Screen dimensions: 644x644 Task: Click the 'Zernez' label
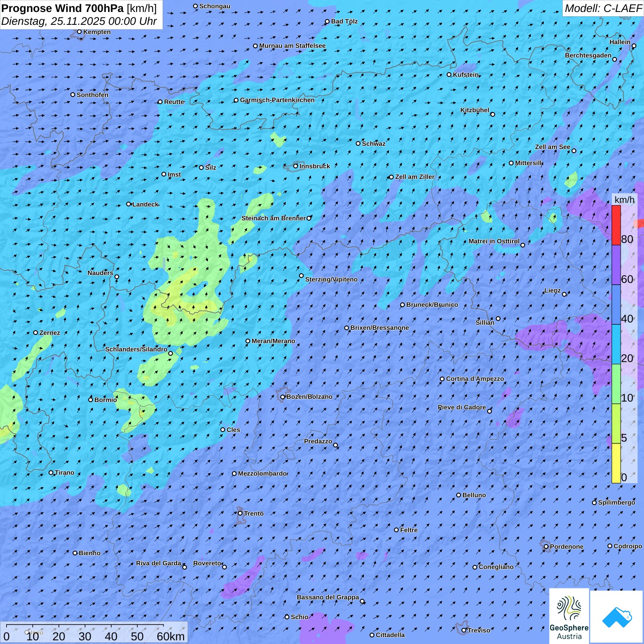point(50,333)
